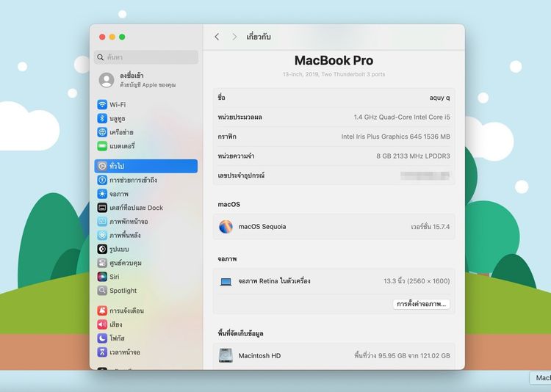
Task: Select the processor (หน่วยประมวลผล) row label
Action: click(240, 117)
